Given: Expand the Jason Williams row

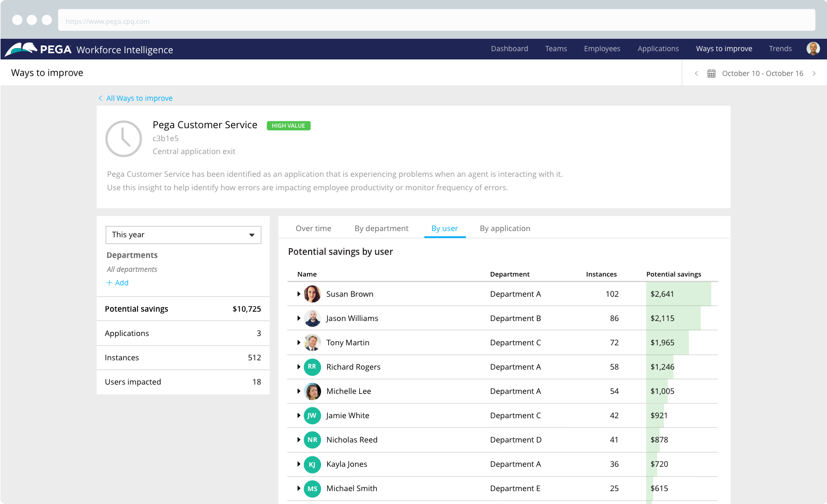Looking at the screenshot, I should 299,318.
